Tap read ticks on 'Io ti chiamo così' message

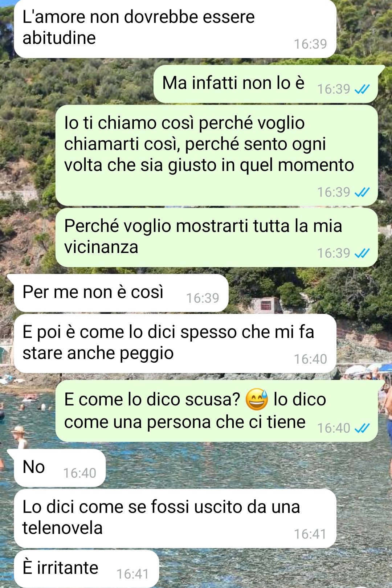pos(362,192)
